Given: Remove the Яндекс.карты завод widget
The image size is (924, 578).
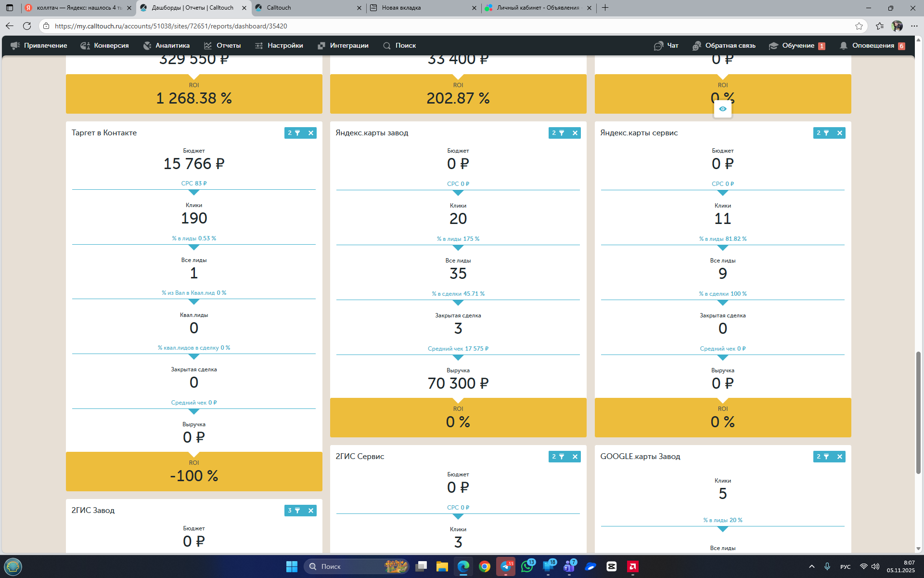Looking at the screenshot, I should [575, 133].
